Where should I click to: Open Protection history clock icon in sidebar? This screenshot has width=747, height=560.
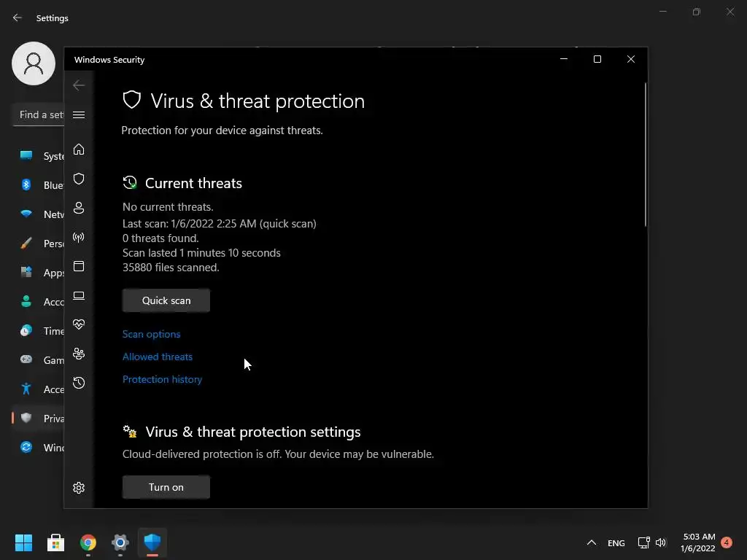click(79, 383)
